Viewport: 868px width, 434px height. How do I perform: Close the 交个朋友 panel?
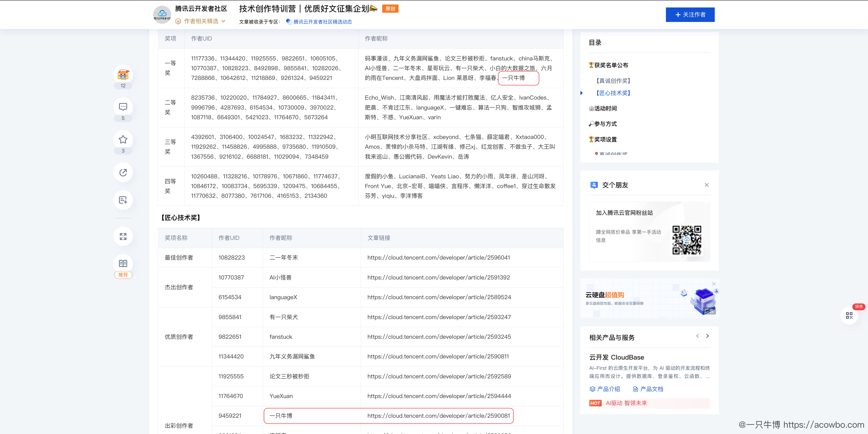click(x=706, y=185)
